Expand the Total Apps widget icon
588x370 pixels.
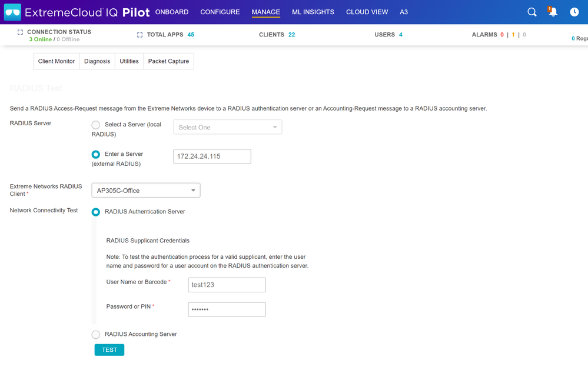click(x=140, y=35)
